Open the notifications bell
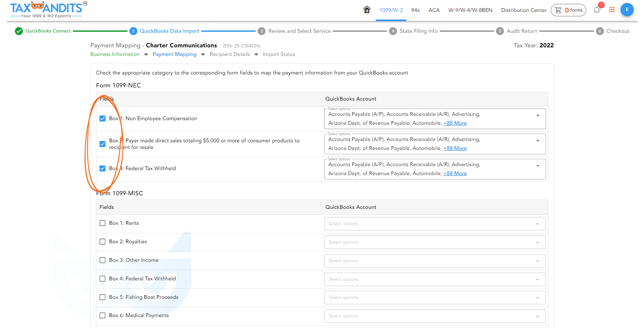Screen dimensions: 644x328 pos(597,10)
